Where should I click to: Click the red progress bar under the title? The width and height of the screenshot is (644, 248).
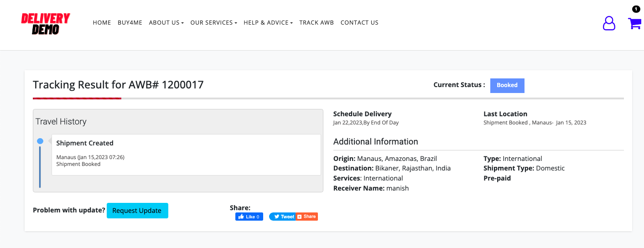[77, 98]
